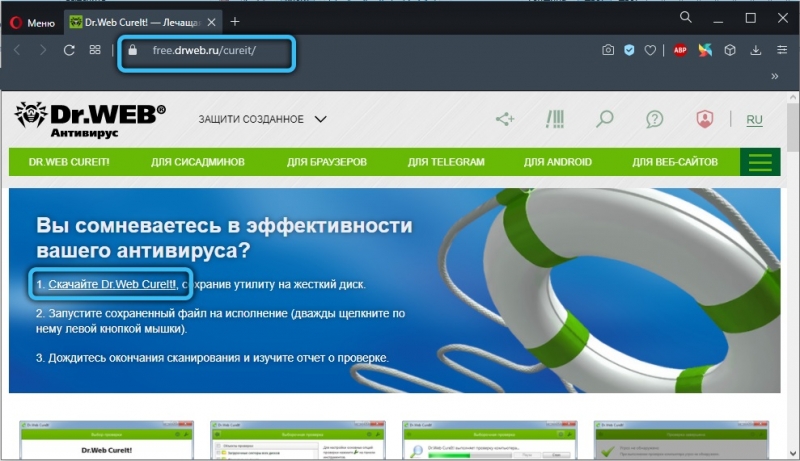This screenshot has width=800, height=461.
Task: Select ДЛЯ TELEGRAM menu item
Action: (x=446, y=162)
